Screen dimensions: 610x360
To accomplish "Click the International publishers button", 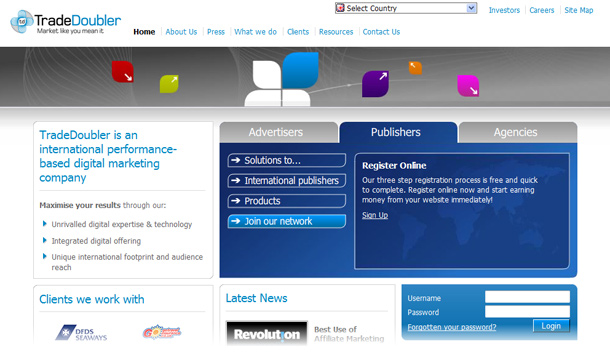I will pyautogui.click(x=287, y=181).
